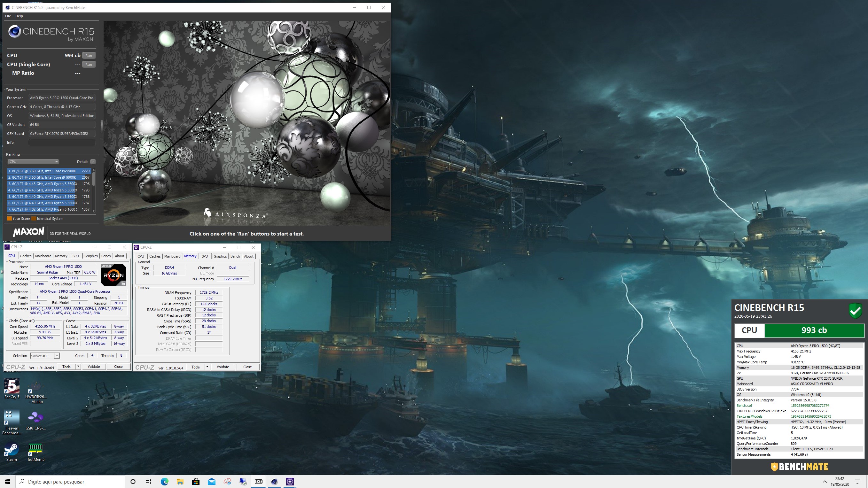Open the Windows Start menu

(x=8, y=482)
